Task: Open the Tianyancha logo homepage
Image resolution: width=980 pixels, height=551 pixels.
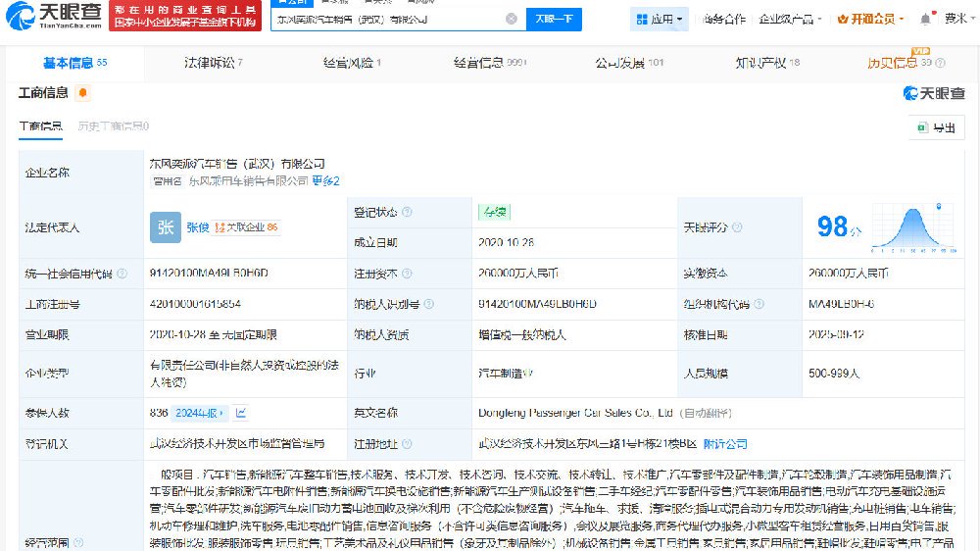Action: [54, 16]
